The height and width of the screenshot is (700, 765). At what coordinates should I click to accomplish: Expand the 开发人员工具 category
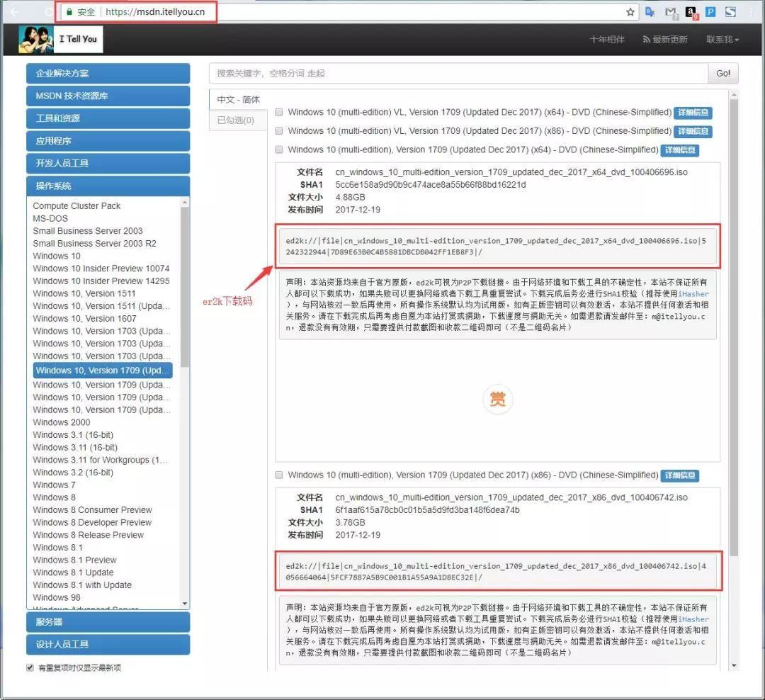[x=108, y=163]
